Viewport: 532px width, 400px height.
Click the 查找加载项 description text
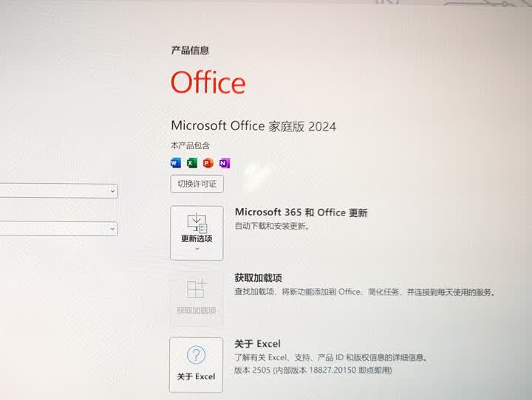point(365,292)
